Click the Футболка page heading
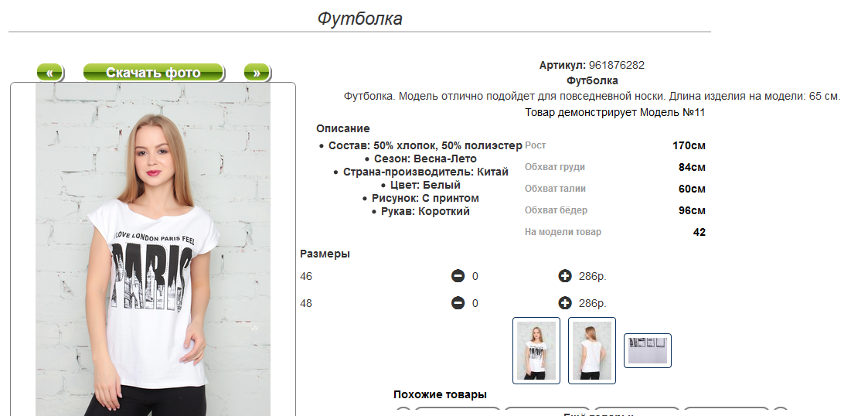Image resolution: width=868 pixels, height=416 pixels. pos(360,19)
